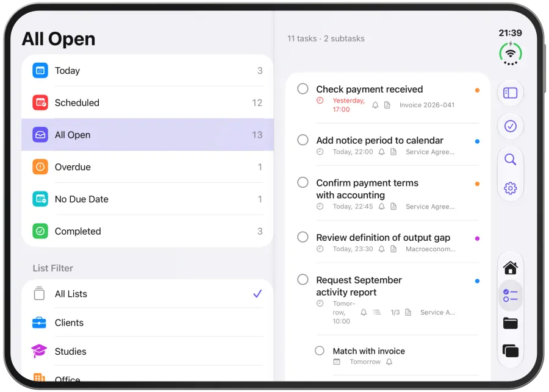
Task: Select the All Open list row
Action: 148,135
